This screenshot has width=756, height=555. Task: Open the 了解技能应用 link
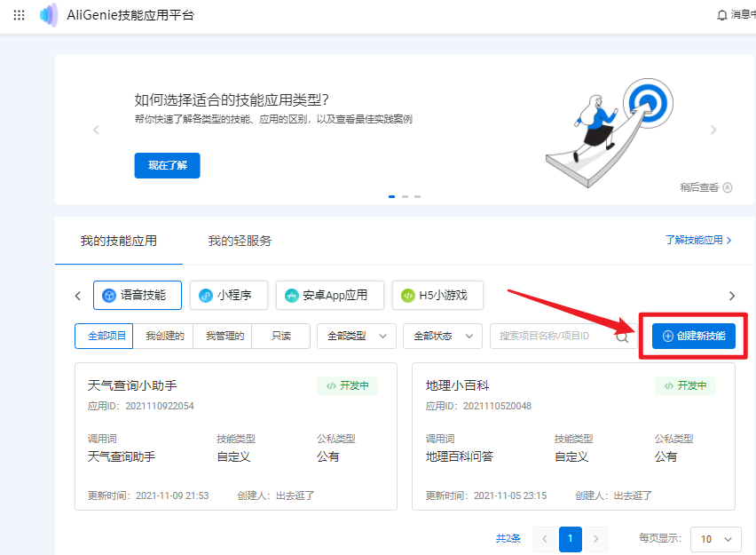[x=698, y=240]
